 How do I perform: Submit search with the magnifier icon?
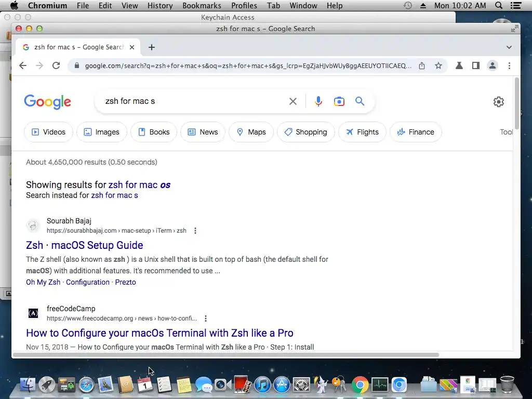point(360,101)
